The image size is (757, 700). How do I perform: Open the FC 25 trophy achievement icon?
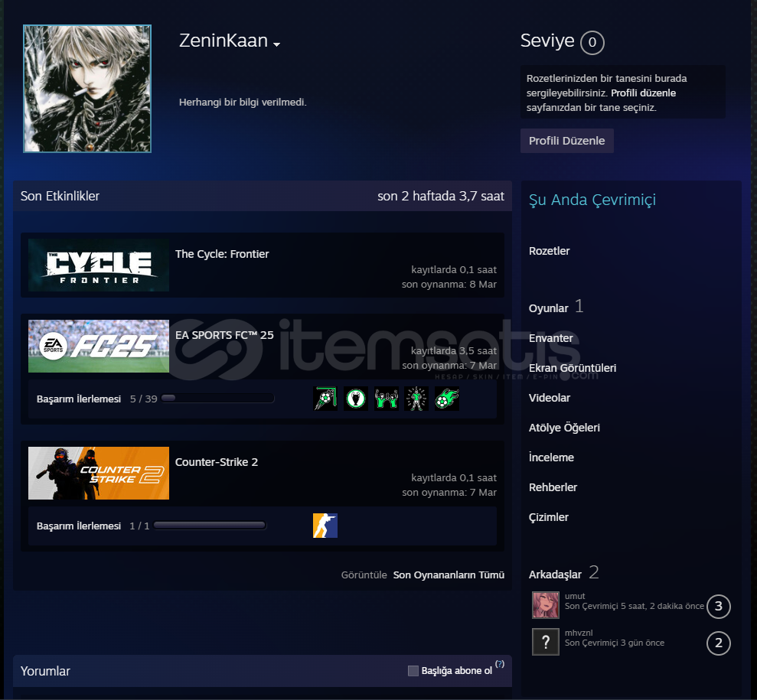[x=356, y=399]
